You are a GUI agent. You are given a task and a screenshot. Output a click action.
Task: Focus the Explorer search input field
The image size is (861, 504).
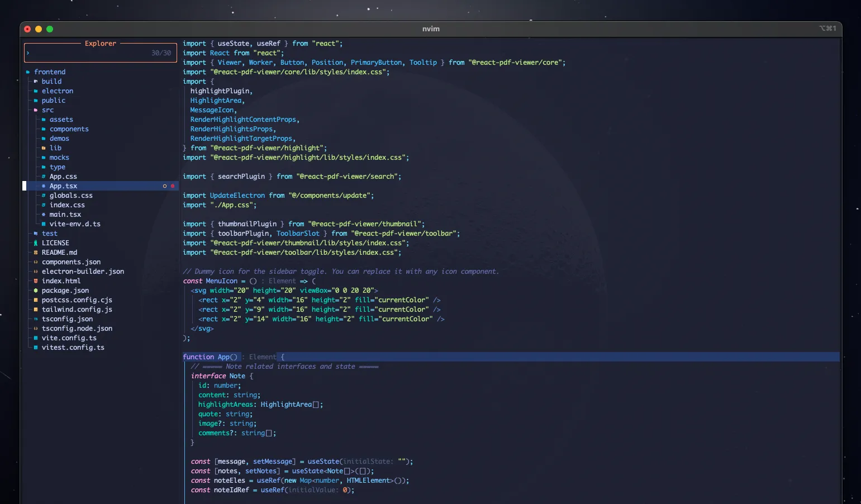pyautogui.click(x=89, y=53)
